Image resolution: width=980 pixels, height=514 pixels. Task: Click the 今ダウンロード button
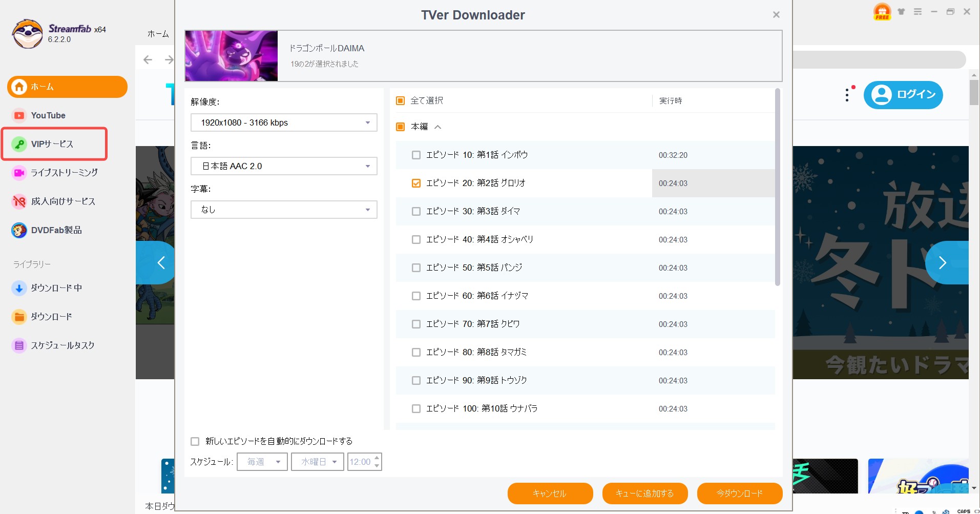coord(740,494)
